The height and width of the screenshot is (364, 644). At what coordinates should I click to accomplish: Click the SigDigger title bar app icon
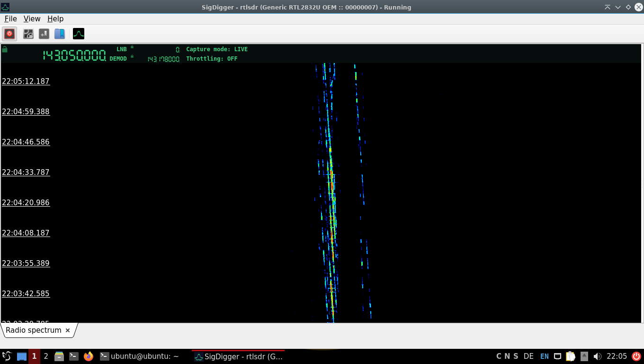pyautogui.click(x=5, y=7)
